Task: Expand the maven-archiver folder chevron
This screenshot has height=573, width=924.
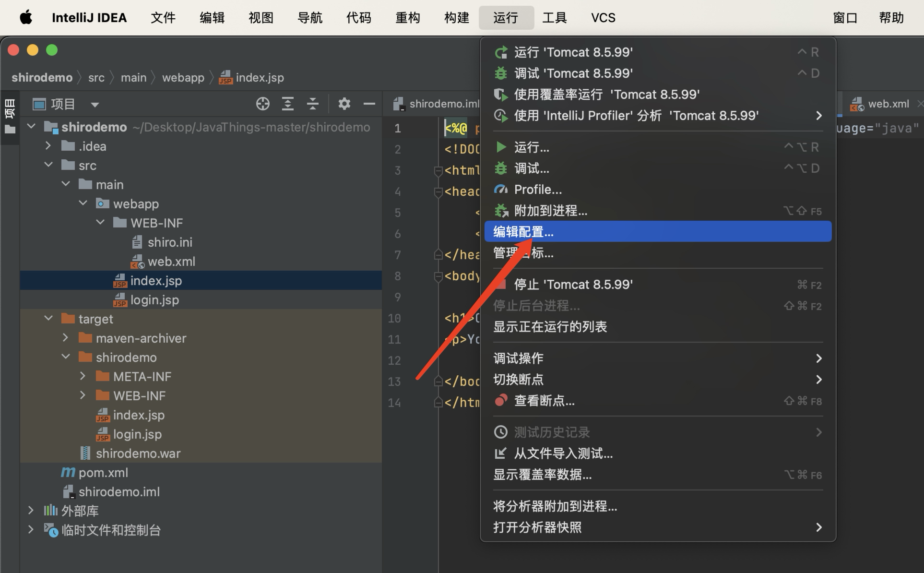Action: [66, 337]
